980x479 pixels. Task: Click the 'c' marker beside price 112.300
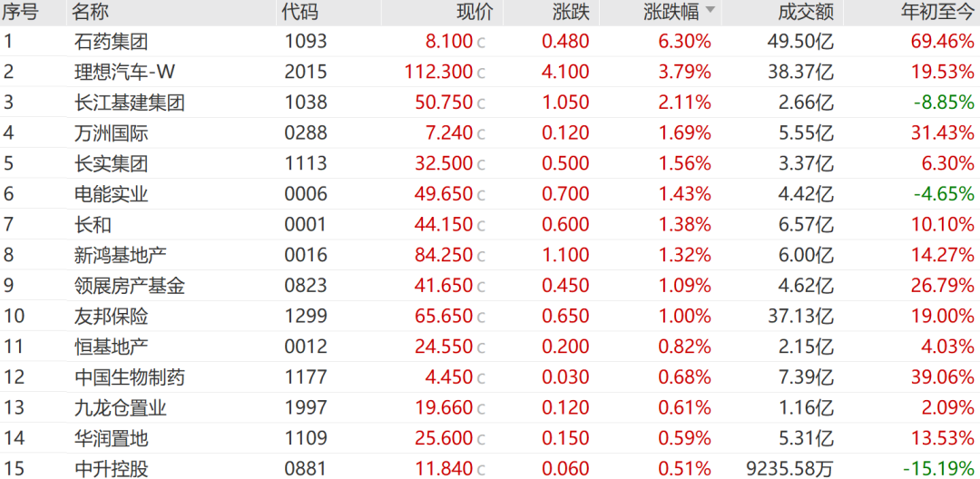(481, 73)
